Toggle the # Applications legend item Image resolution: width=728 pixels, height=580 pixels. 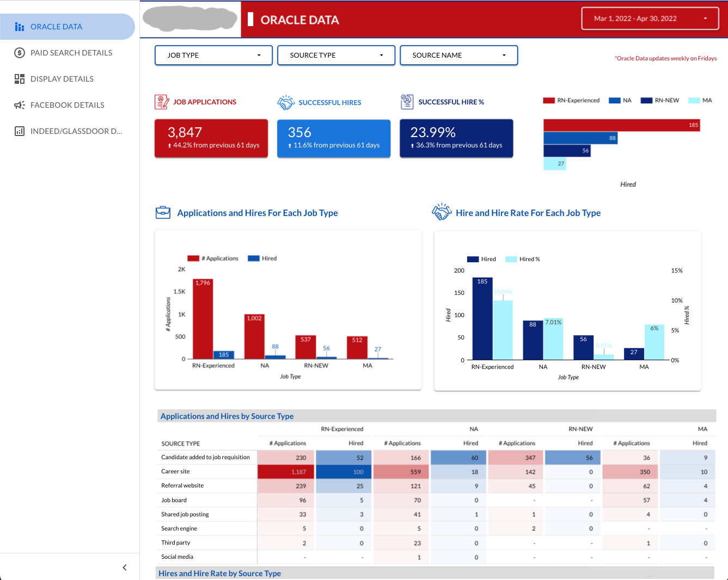pos(212,258)
